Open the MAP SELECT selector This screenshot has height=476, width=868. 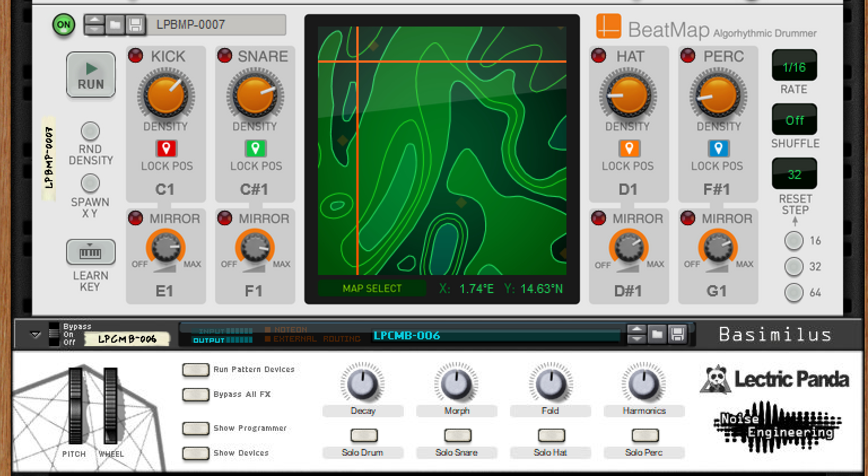[372, 289]
